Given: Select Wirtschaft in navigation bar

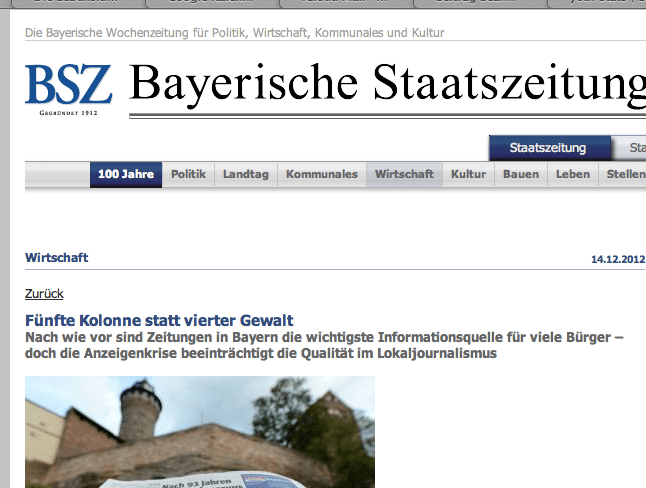Looking at the screenshot, I should (x=405, y=175).
